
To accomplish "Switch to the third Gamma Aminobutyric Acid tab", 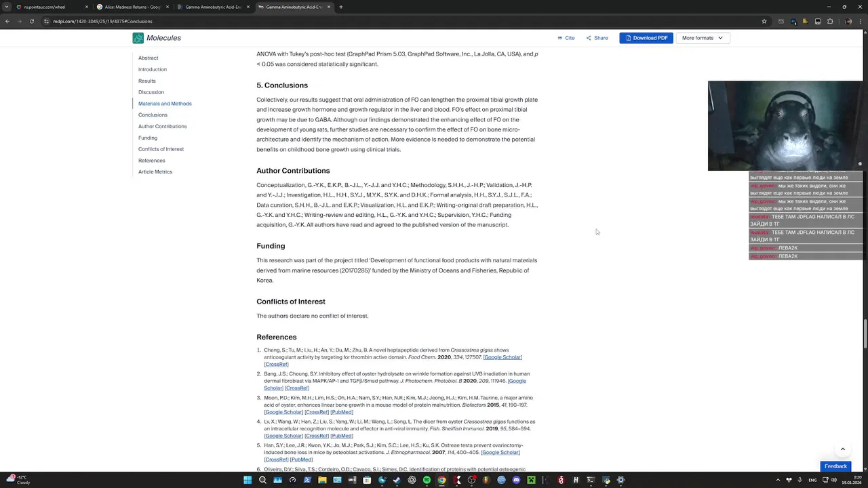I will (213, 7).
